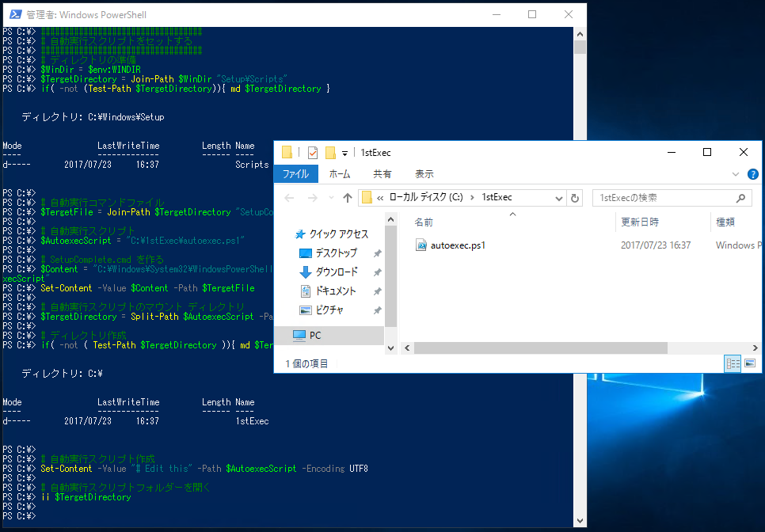Click file list horizontal scroll left arrow
765x532 pixels.
coord(407,348)
